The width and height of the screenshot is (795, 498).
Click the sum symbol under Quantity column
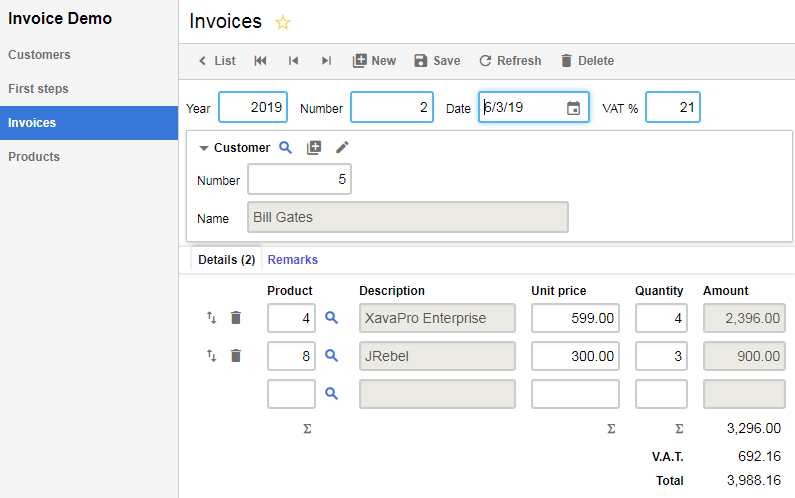(679, 429)
